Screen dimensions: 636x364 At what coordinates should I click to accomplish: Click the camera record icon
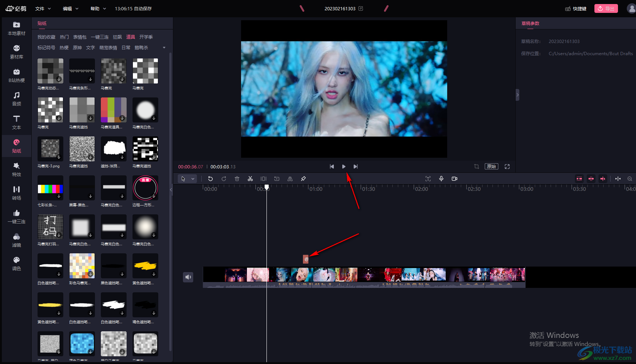[455, 179]
